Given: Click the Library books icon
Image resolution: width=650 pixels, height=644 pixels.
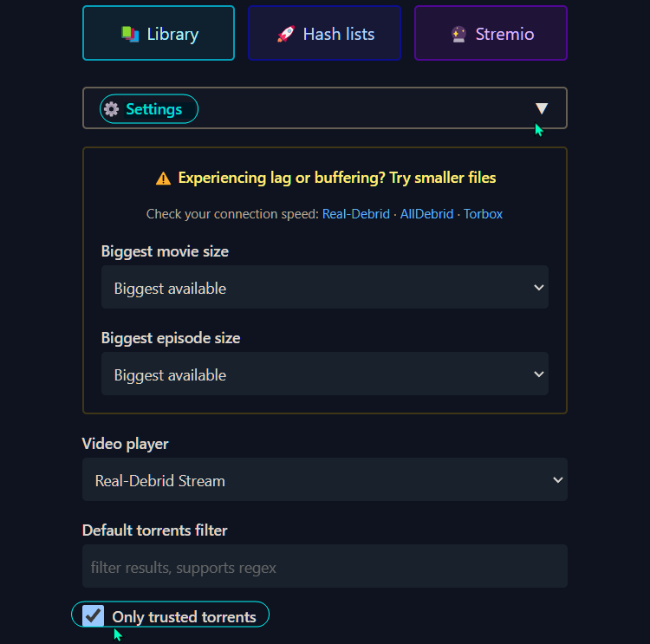Looking at the screenshot, I should coord(130,34).
